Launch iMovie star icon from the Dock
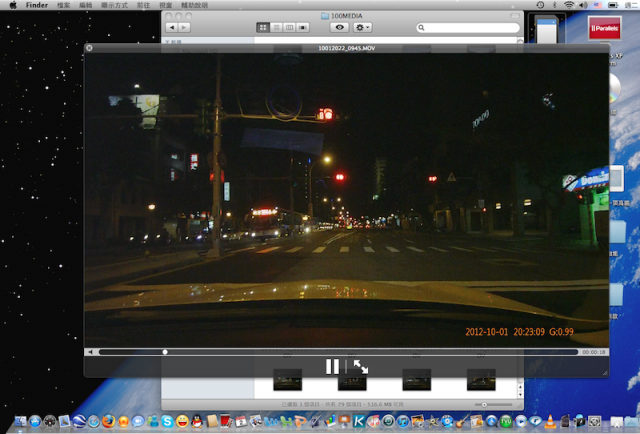Image resolution: width=640 pixels, height=434 pixels. (432, 421)
